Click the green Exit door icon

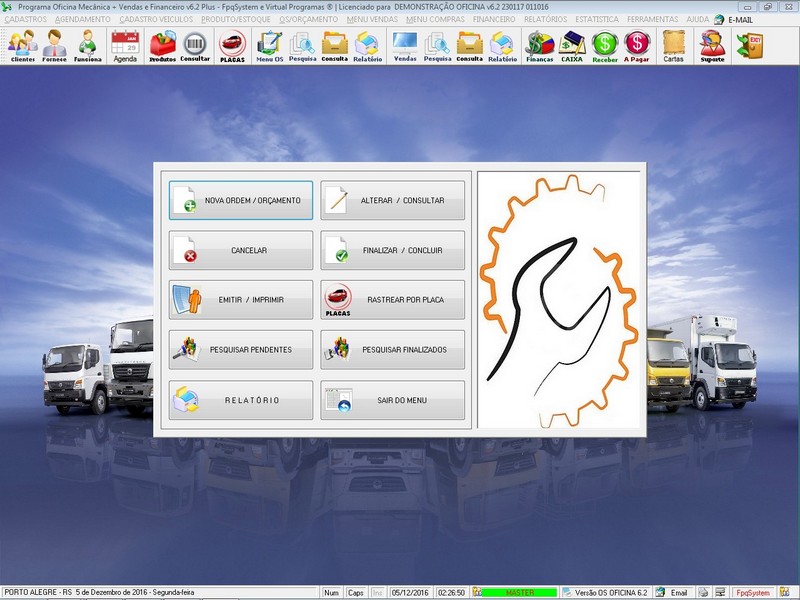(x=749, y=45)
